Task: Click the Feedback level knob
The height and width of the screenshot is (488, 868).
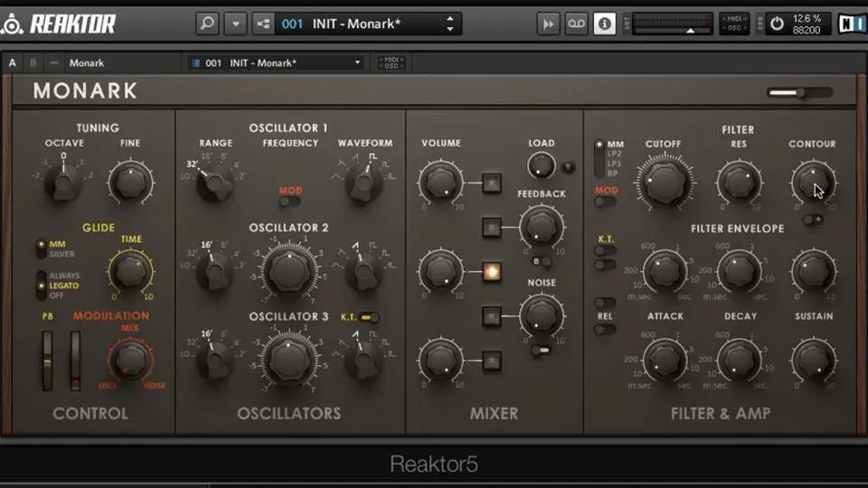Action: pos(542,227)
